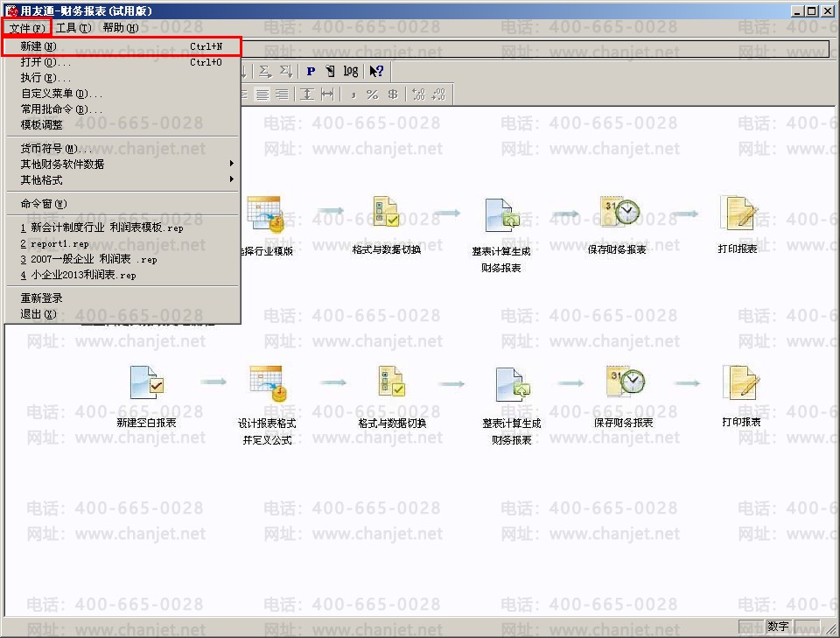Minimize the 用友通-财务报表 window

796,11
